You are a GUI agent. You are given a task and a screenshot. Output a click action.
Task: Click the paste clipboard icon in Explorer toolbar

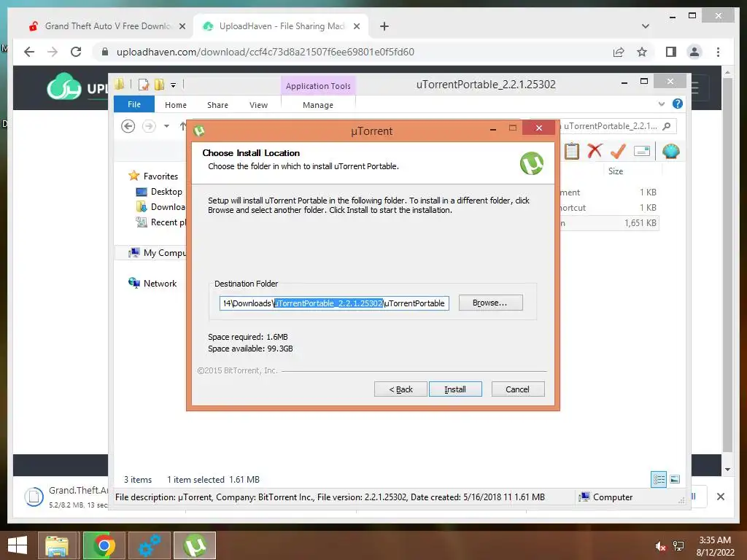572,152
